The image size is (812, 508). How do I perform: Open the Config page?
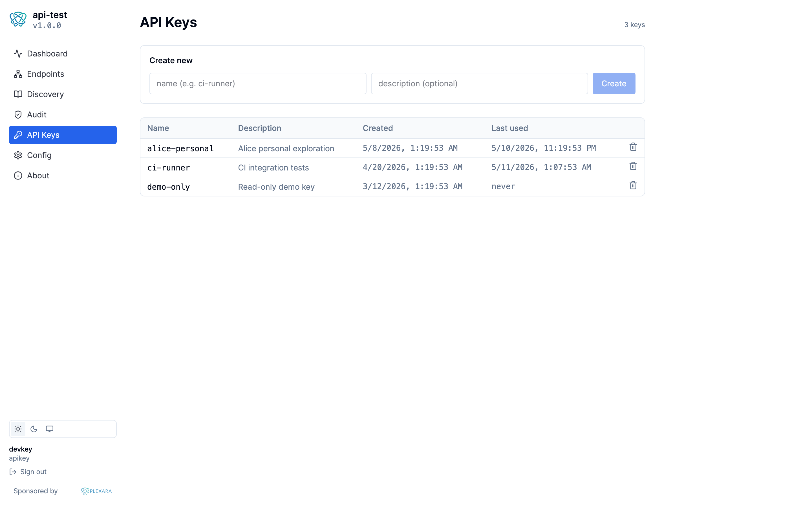tap(63, 155)
